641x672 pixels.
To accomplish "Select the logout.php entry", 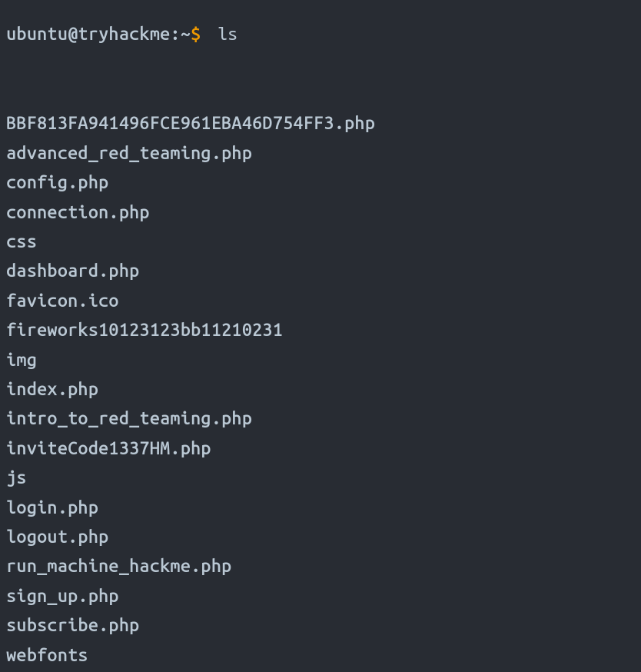I will 58,537.
